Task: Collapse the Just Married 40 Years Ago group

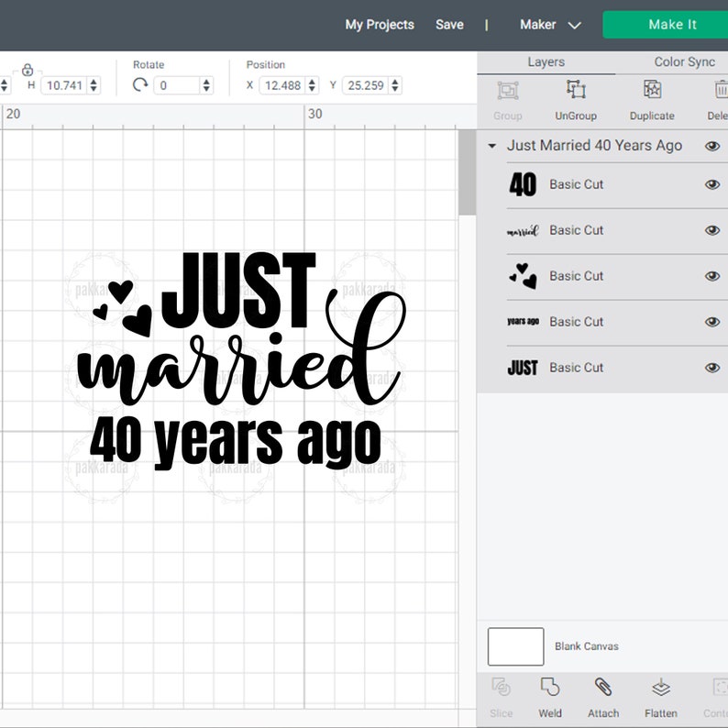Action: (492, 146)
